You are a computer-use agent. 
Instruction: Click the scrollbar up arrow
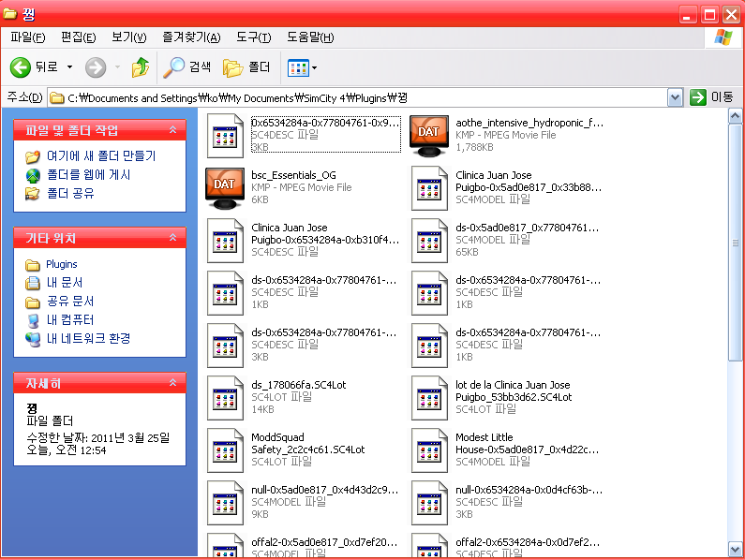[x=735, y=115]
